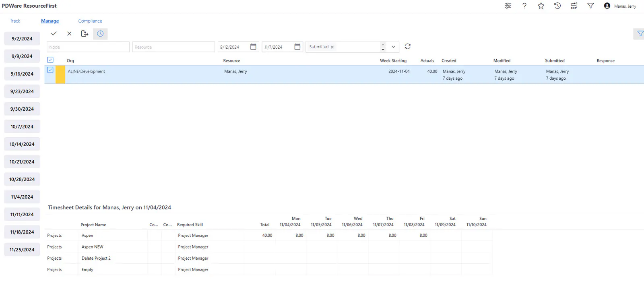644x300 pixels.
Task: Refresh the timesheet list
Action: 408,47
